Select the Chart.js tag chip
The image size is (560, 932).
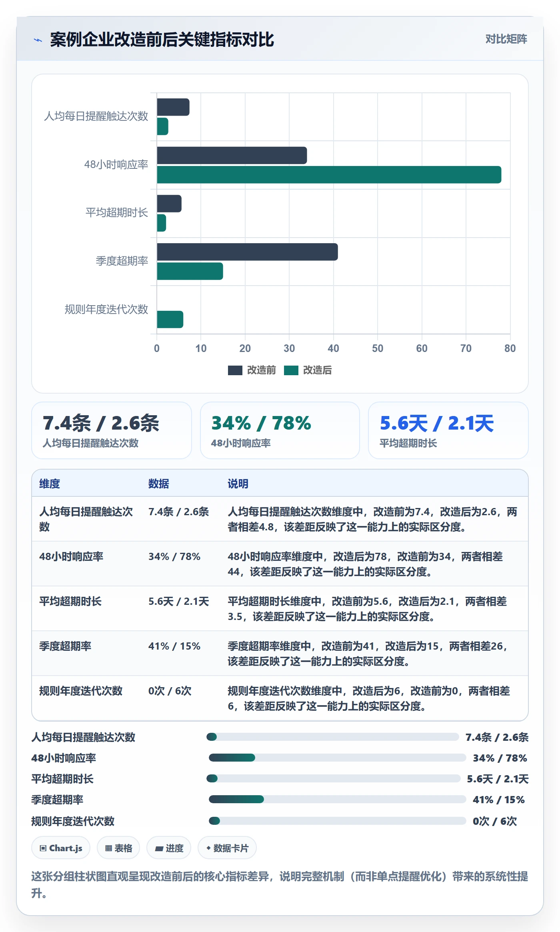click(x=61, y=848)
